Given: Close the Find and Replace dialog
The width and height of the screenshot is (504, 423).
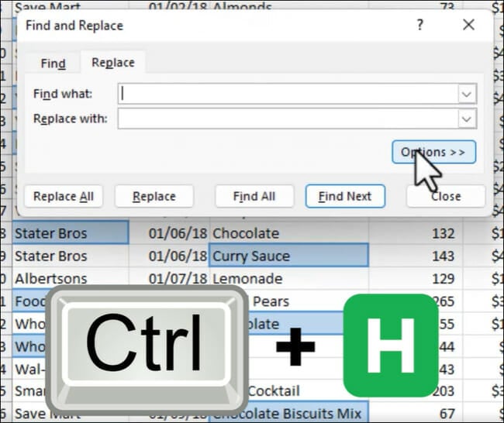Looking at the screenshot, I should (468, 25).
